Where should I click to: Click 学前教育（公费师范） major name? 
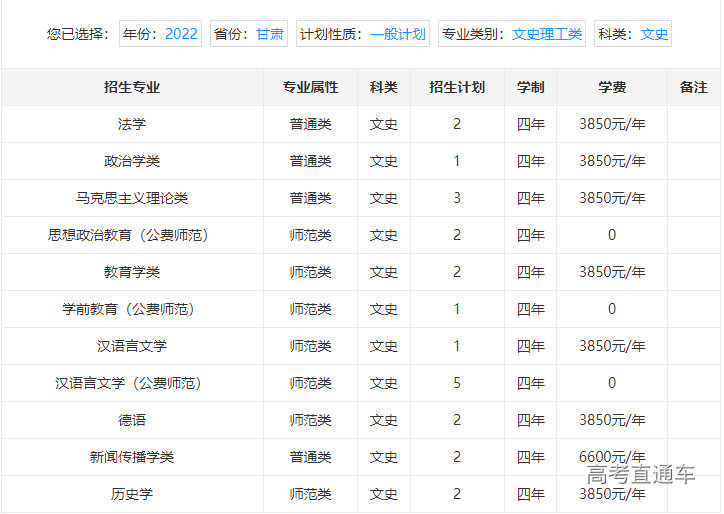[132, 309]
